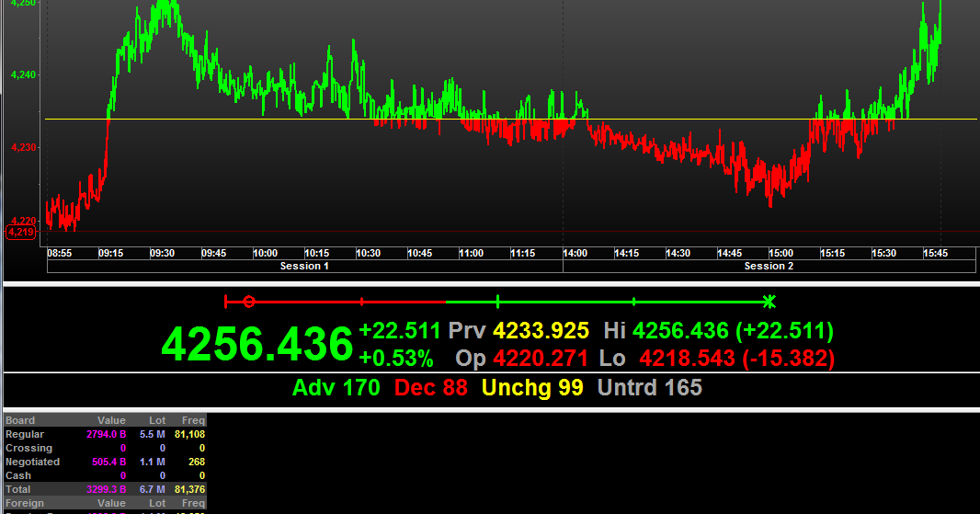Click the Value header in the Board row
The height and width of the screenshot is (514, 980).
pos(111,420)
